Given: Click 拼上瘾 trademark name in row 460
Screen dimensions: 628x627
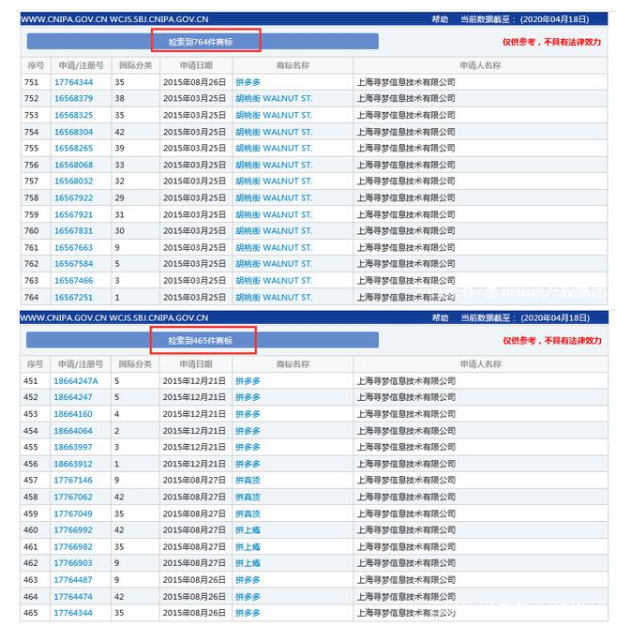Looking at the screenshot, I should click(248, 530).
